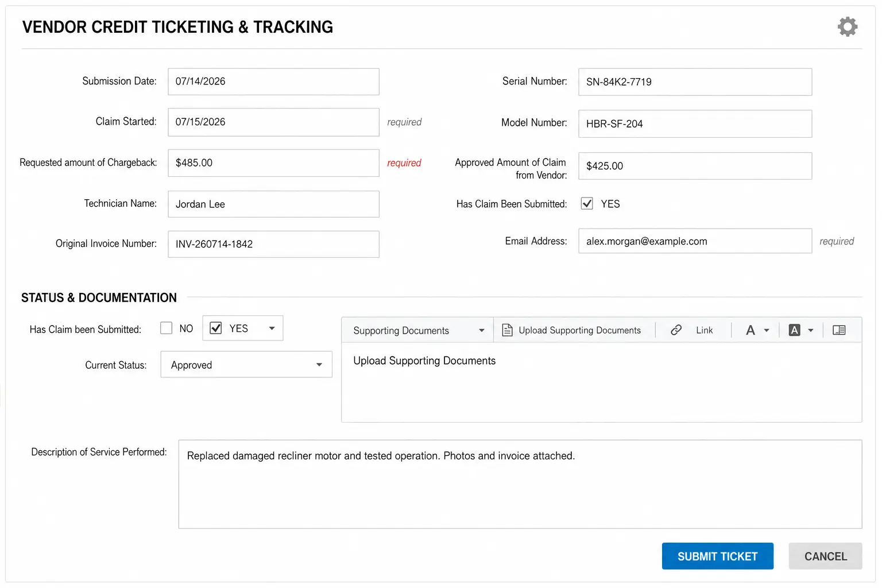Click the red required text beside Chargeback
This screenshot has width=882, height=588.
(404, 163)
